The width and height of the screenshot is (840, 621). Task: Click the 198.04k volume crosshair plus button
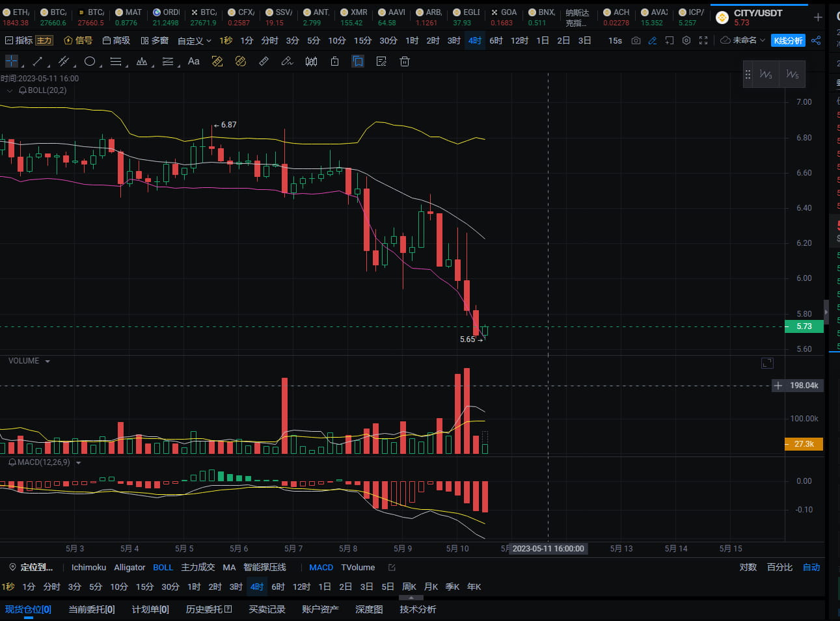click(x=778, y=386)
